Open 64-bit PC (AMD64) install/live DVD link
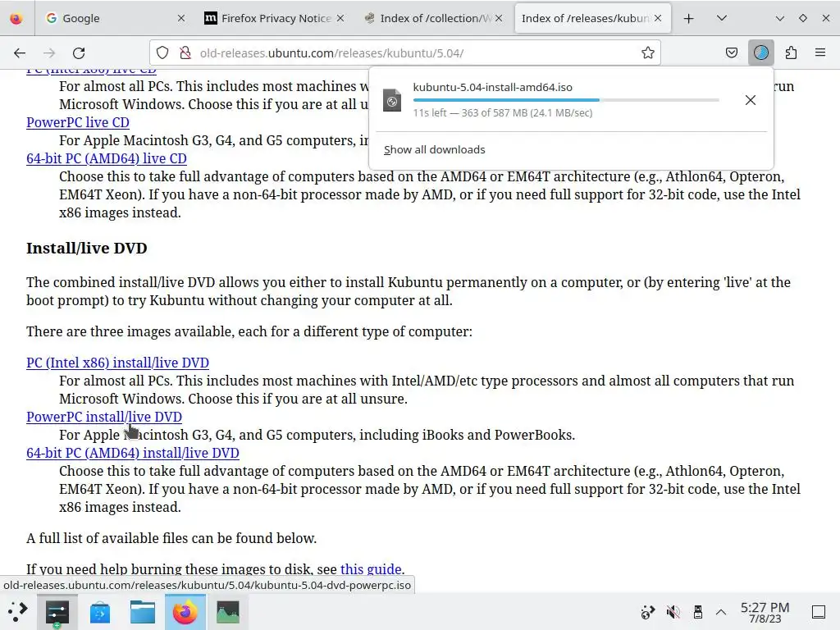Image resolution: width=840 pixels, height=630 pixels. 132,453
